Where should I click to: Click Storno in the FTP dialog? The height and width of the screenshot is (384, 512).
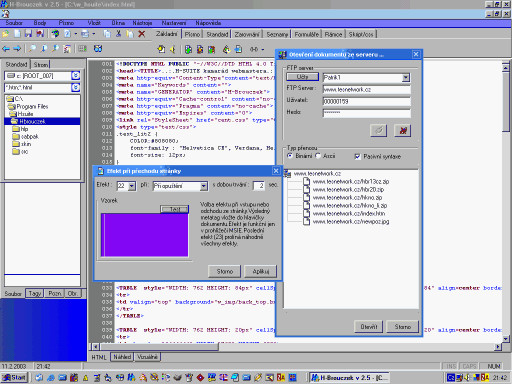click(x=402, y=327)
